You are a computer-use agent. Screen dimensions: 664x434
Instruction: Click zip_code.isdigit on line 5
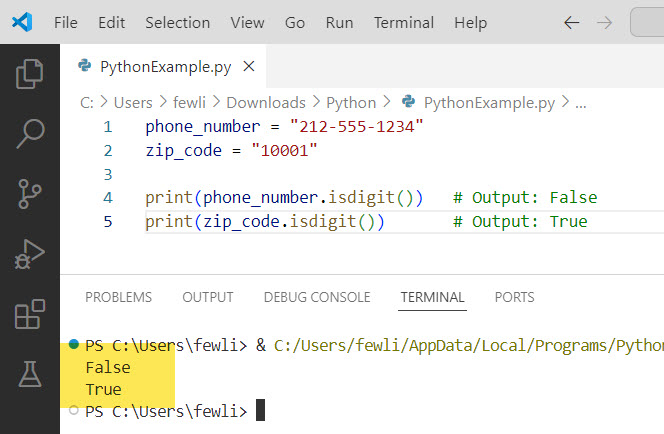pyautogui.click(x=279, y=222)
